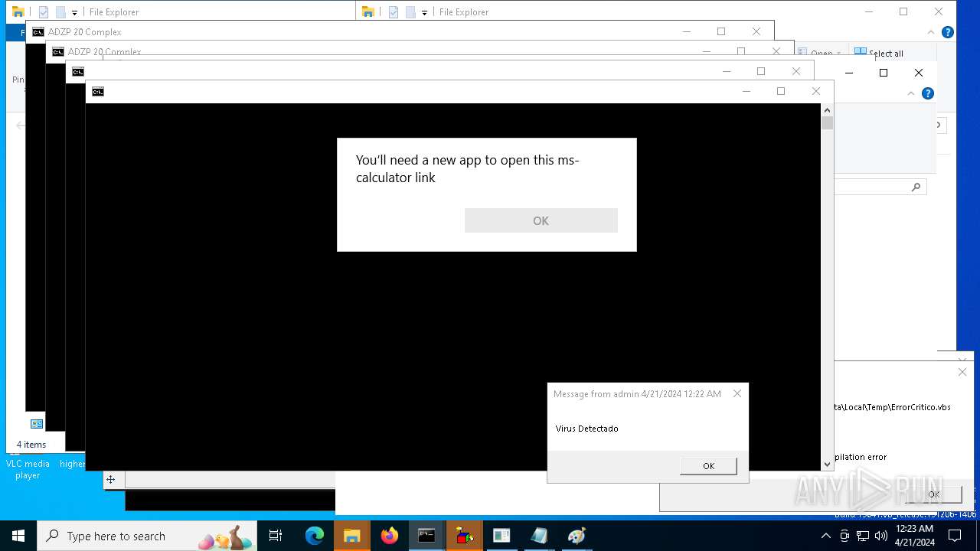Open the volume tray icon
Image resolution: width=980 pixels, height=551 pixels.
point(880,536)
